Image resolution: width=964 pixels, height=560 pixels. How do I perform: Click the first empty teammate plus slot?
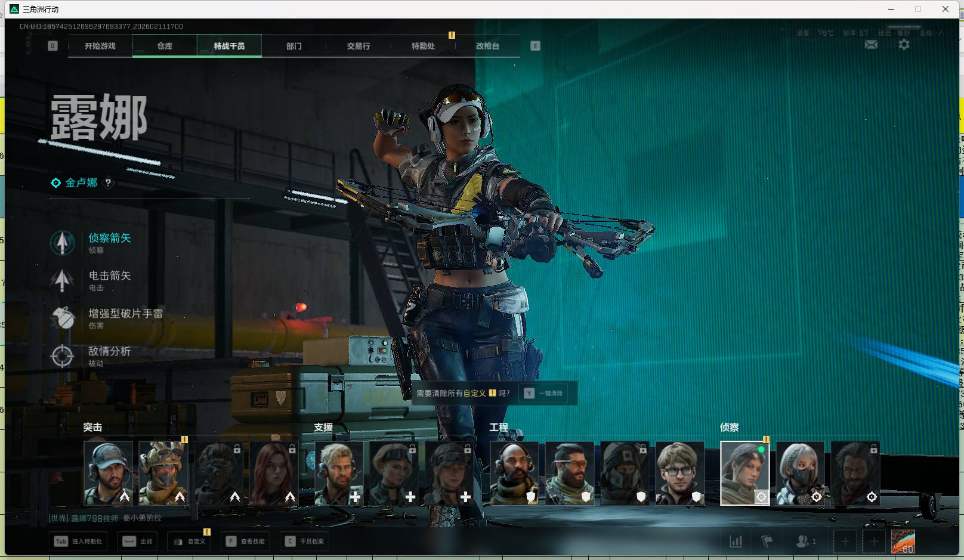pos(845,542)
